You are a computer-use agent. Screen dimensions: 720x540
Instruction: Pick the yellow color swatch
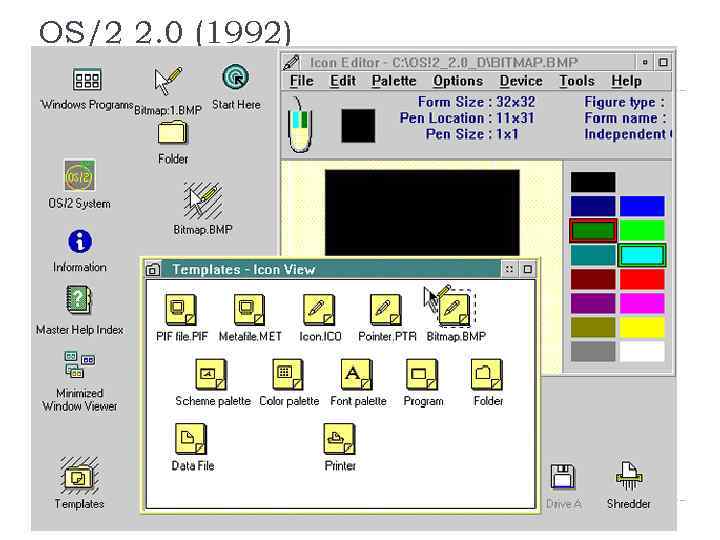642,327
